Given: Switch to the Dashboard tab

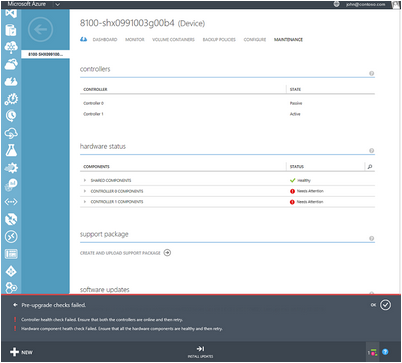Looking at the screenshot, I should (105, 39).
